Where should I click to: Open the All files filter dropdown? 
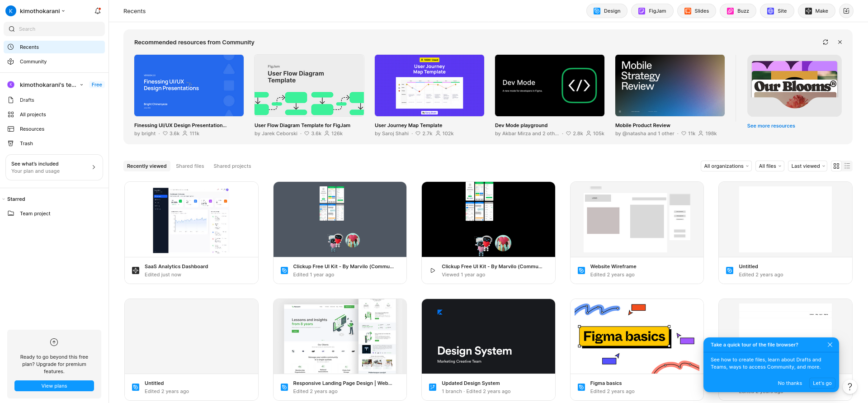click(770, 166)
